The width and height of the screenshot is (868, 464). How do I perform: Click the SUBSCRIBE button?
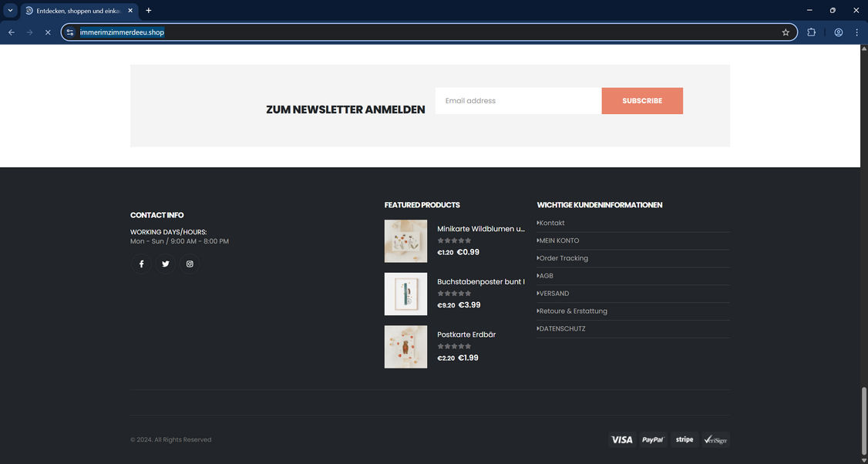(x=642, y=101)
